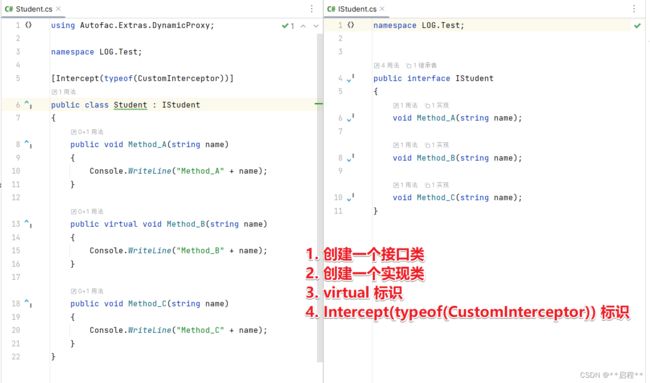
Task: Click implements gutter icon beside class Student
Action: pyautogui.click(x=28, y=104)
